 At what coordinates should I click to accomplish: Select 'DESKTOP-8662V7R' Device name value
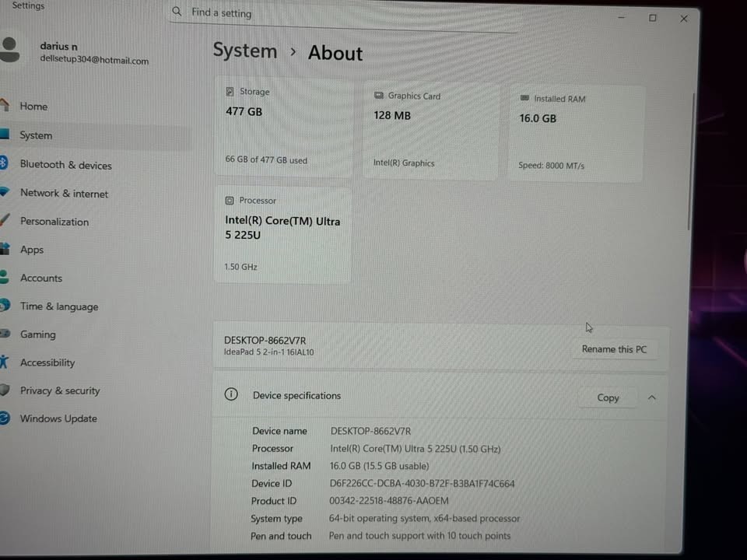point(370,431)
